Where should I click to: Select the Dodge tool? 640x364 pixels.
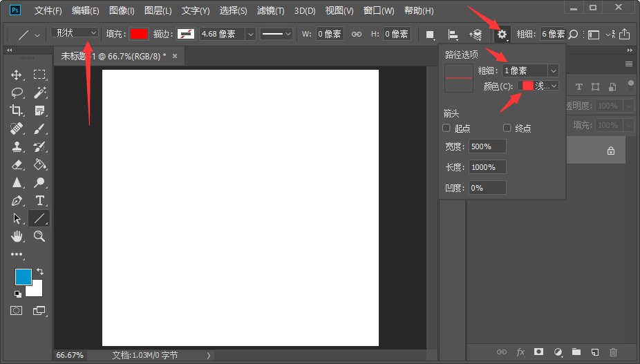coord(39,182)
